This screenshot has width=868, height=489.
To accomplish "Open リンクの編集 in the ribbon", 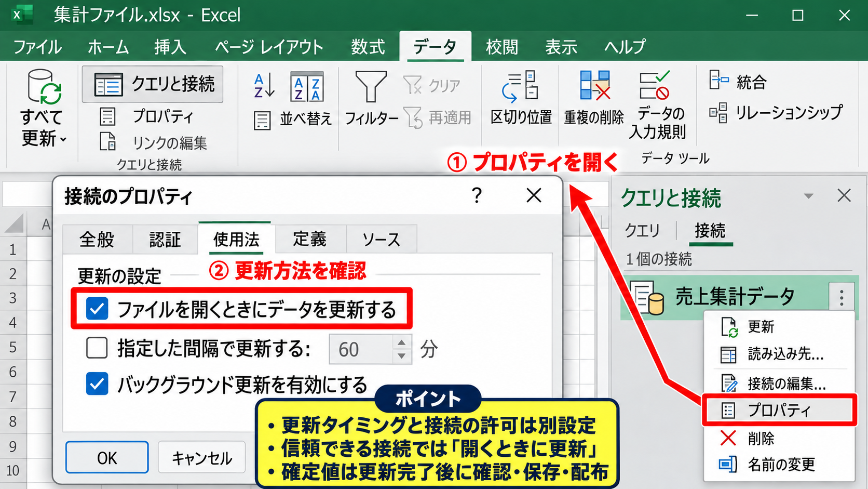I will (x=154, y=142).
